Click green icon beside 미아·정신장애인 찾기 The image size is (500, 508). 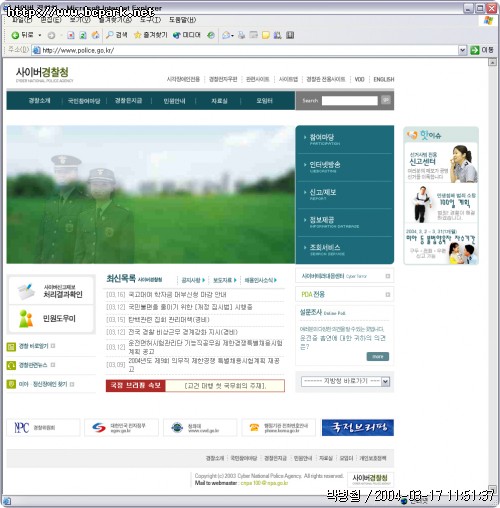[11, 384]
